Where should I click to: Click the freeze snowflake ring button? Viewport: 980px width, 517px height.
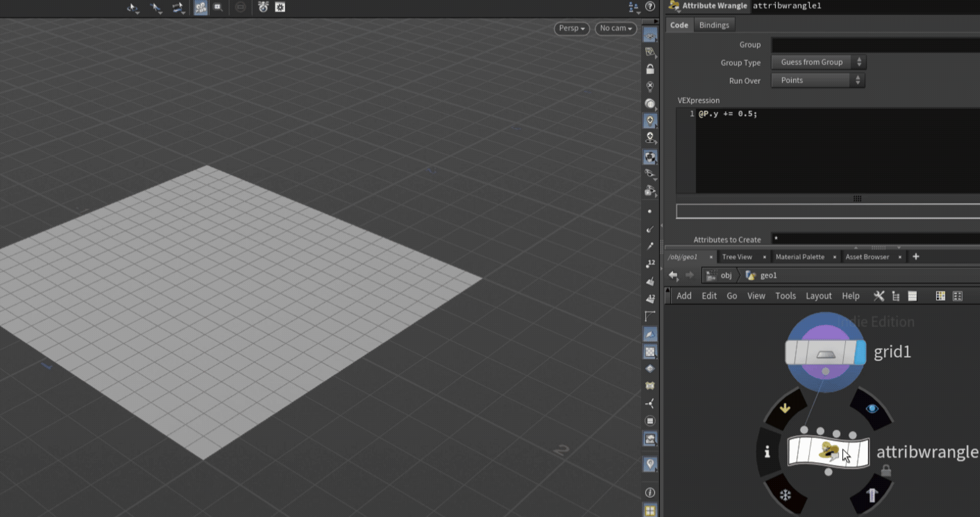click(x=785, y=495)
